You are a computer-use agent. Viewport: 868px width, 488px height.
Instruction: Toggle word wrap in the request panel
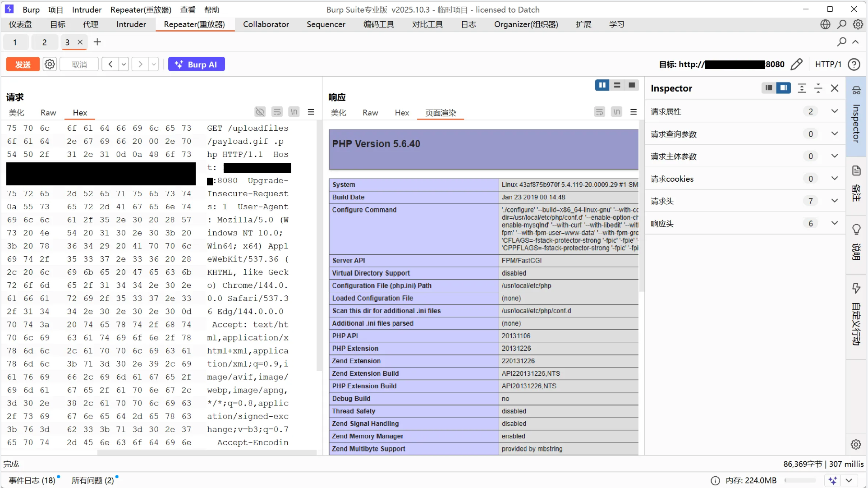(277, 112)
